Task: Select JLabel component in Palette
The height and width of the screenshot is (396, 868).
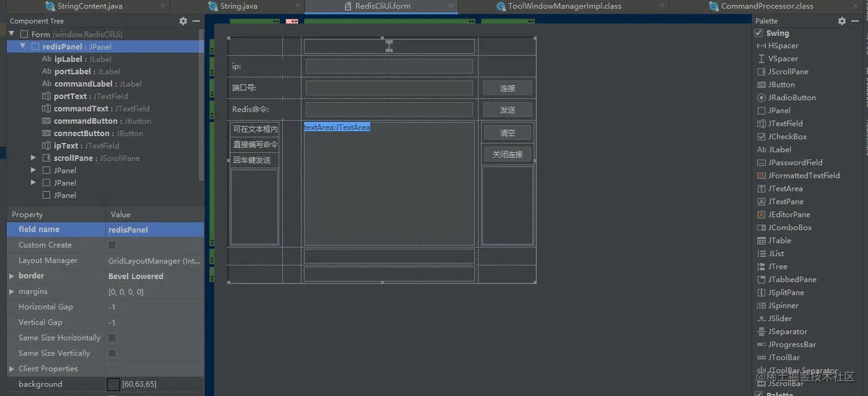Action: point(774,150)
